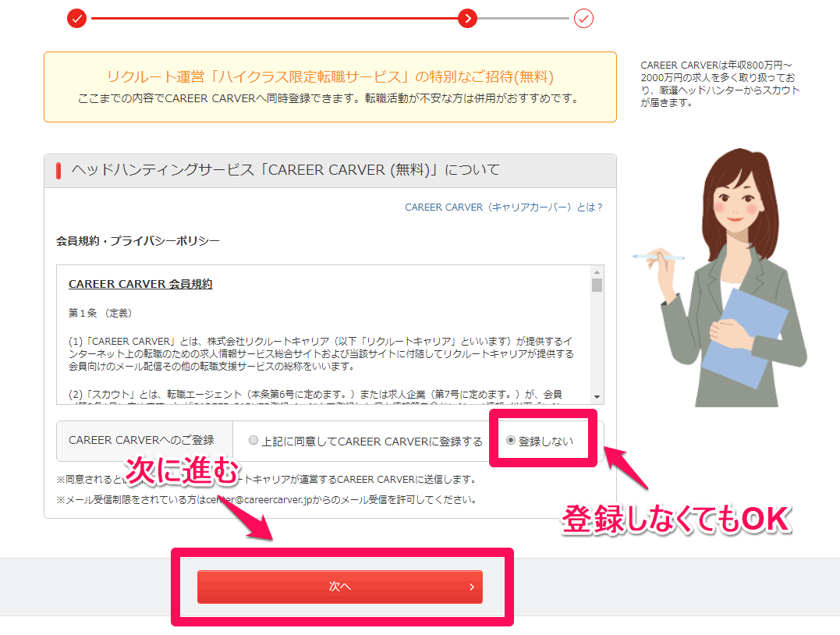Click the 第１条（定義） text in terms
The image size is (840, 635).
pos(101,313)
